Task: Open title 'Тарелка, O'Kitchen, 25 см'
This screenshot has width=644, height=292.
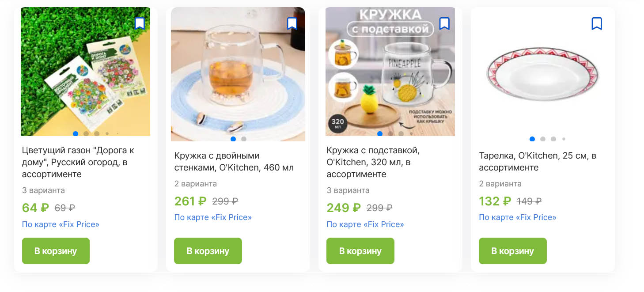Action: pos(538,162)
